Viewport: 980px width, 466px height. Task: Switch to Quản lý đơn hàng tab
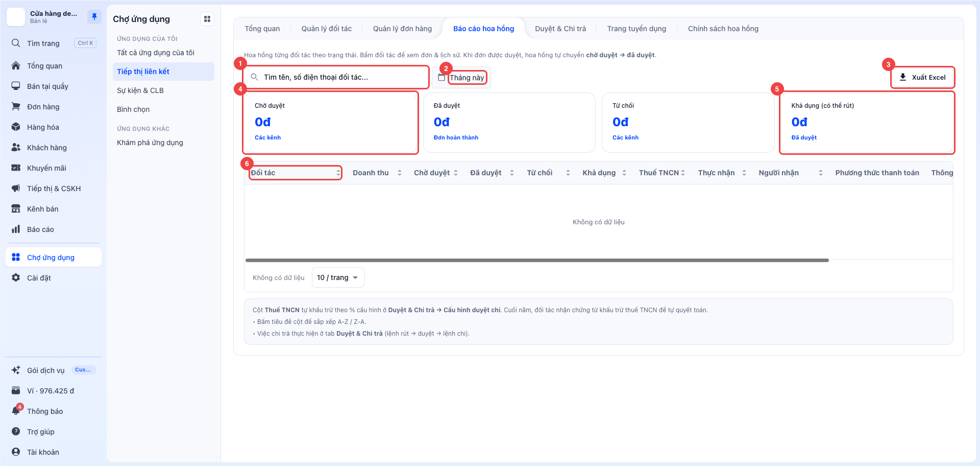click(402, 29)
